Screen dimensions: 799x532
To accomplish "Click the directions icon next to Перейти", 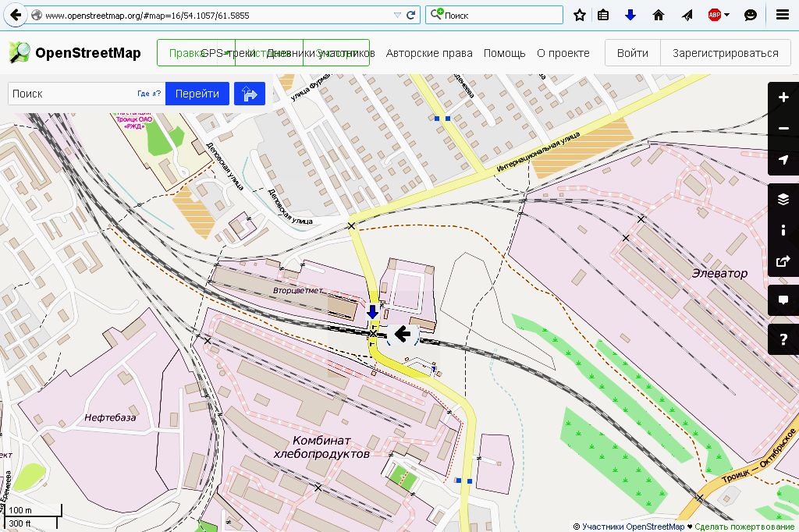I will click(250, 94).
